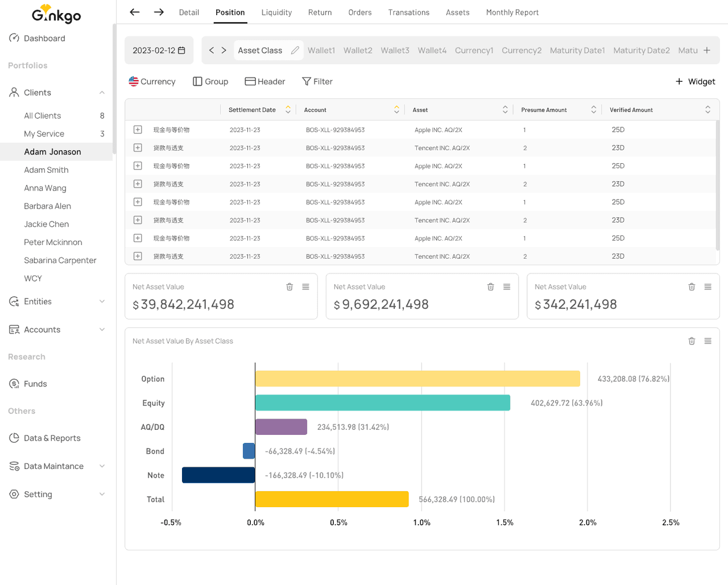Open the menu of the $39,842,241,498 card
The width and height of the screenshot is (728, 585).
click(x=306, y=287)
